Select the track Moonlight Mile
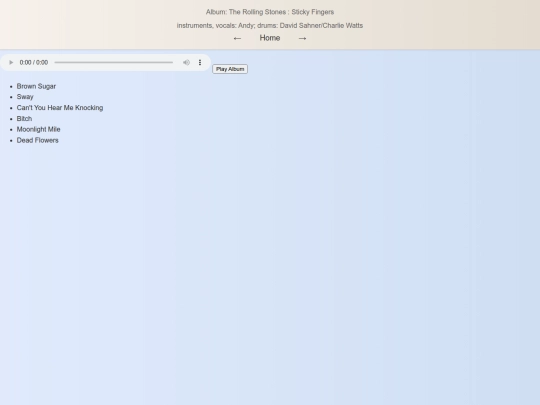 click(39, 129)
